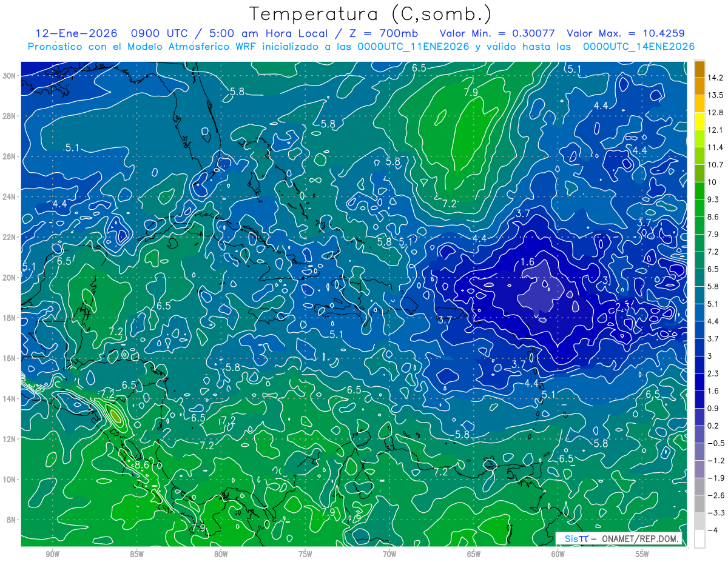
Task: Click the '80W' longitude axis label
Action: [x=221, y=554]
